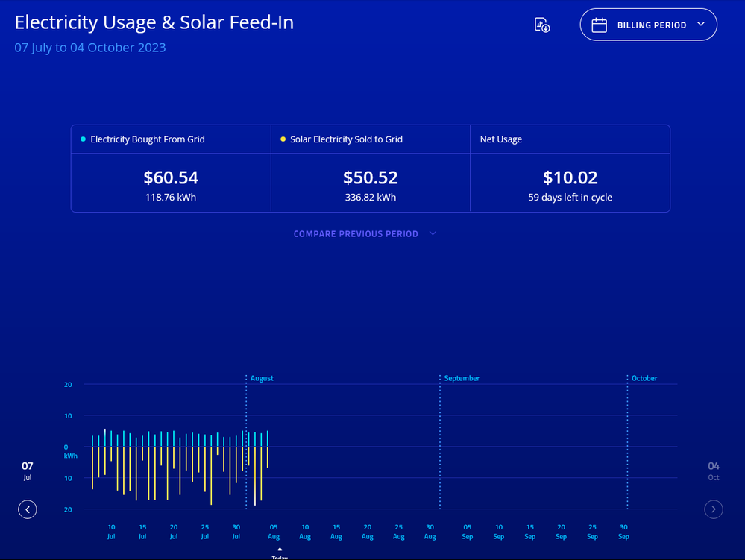Go to next period with right arrow
The width and height of the screenshot is (745, 560).
click(x=714, y=509)
